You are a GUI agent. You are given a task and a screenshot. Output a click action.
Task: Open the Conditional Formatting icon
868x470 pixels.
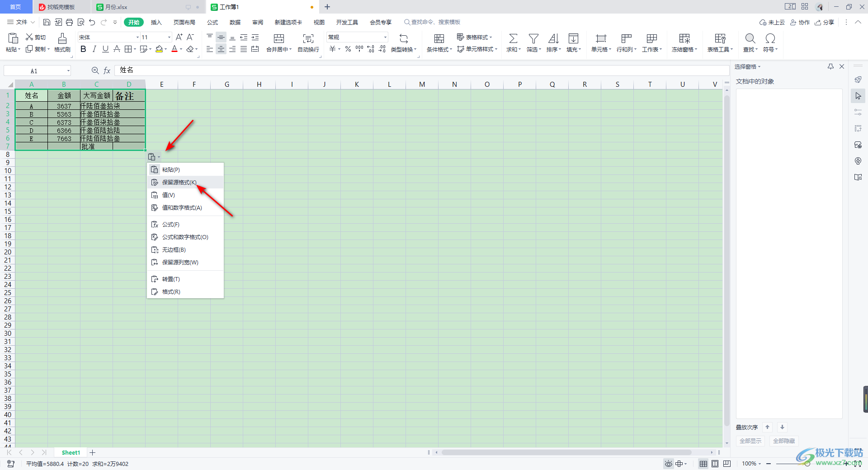(439, 38)
